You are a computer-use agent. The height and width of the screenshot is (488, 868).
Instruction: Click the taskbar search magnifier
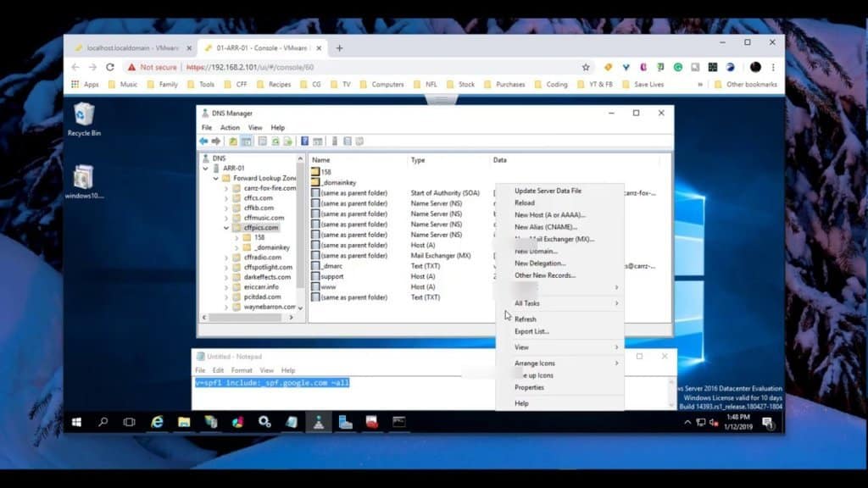point(103,422)
